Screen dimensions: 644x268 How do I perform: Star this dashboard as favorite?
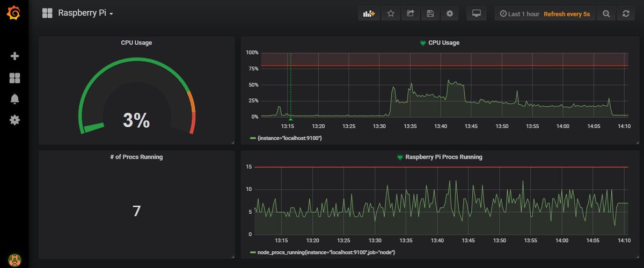click(x=391, y=14)
